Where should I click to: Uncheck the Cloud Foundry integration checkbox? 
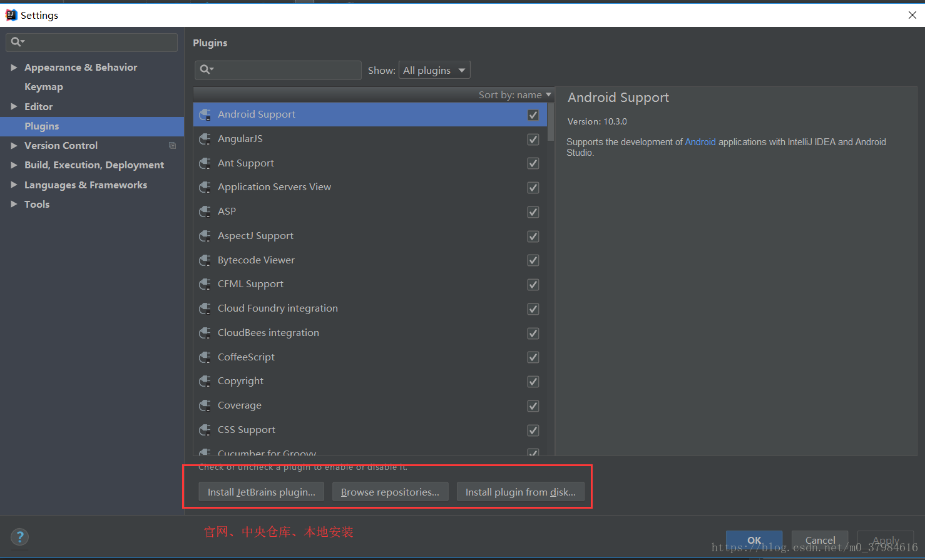coord(533,309)
